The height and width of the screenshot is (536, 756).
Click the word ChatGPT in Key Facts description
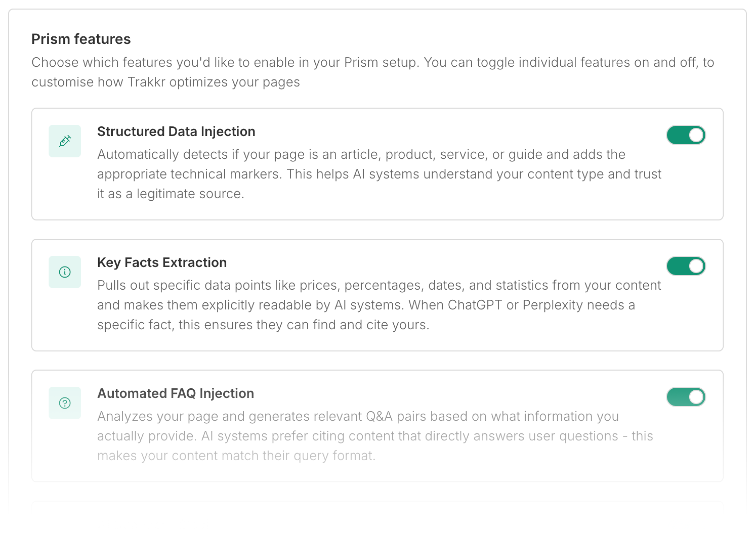(475, 305)
